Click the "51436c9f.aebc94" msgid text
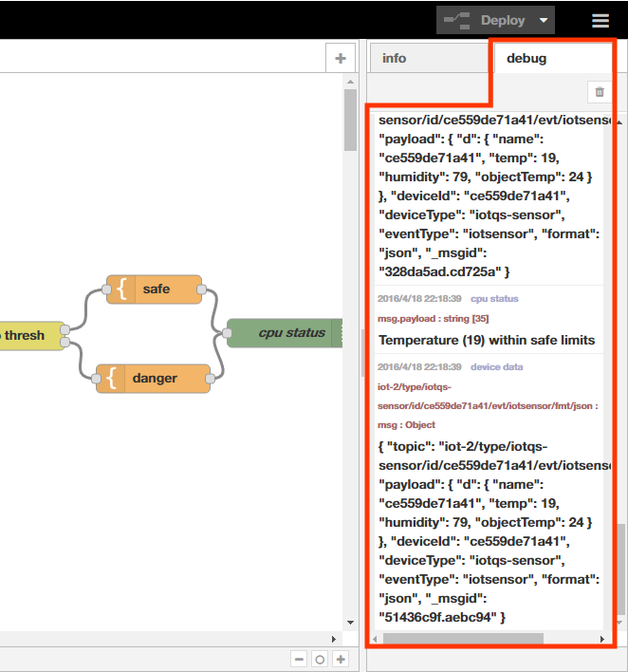628x672 pixels. coord(438,618)
